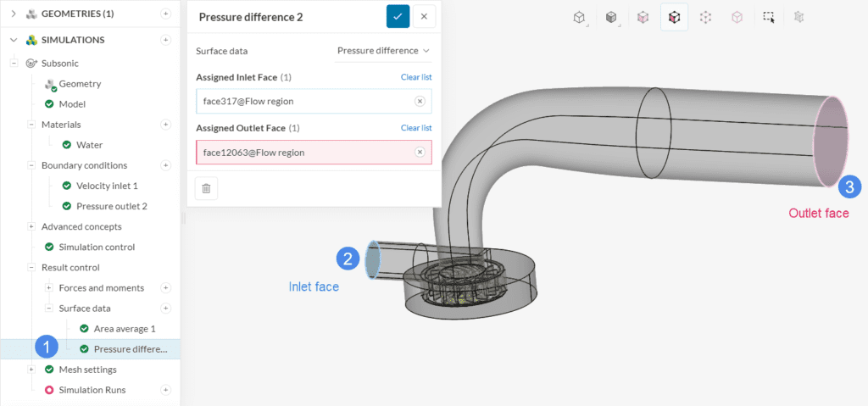868x406 pixels.
Task: Add Forces and moments result with plus
Action: pos(165,288)
